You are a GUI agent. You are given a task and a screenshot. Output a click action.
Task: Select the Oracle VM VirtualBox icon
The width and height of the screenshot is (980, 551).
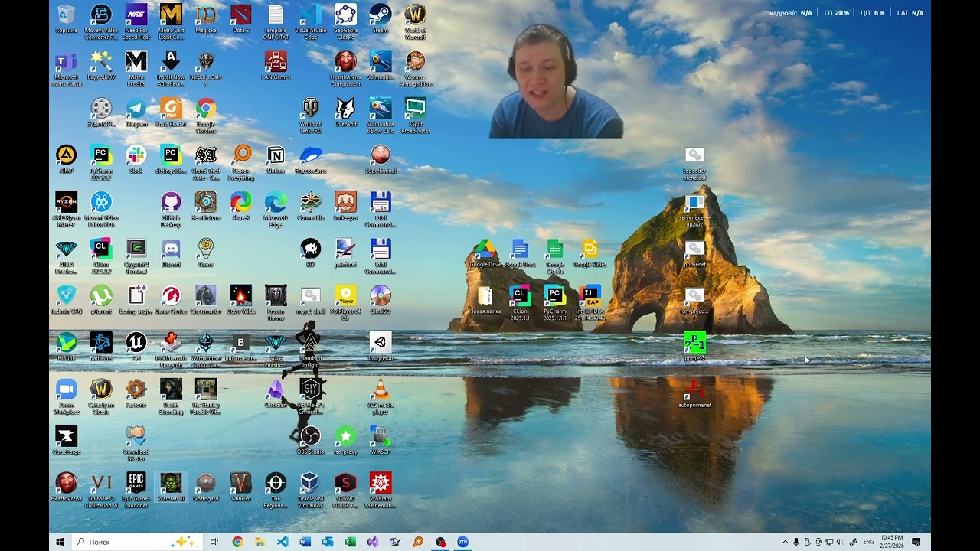[310, 490]
